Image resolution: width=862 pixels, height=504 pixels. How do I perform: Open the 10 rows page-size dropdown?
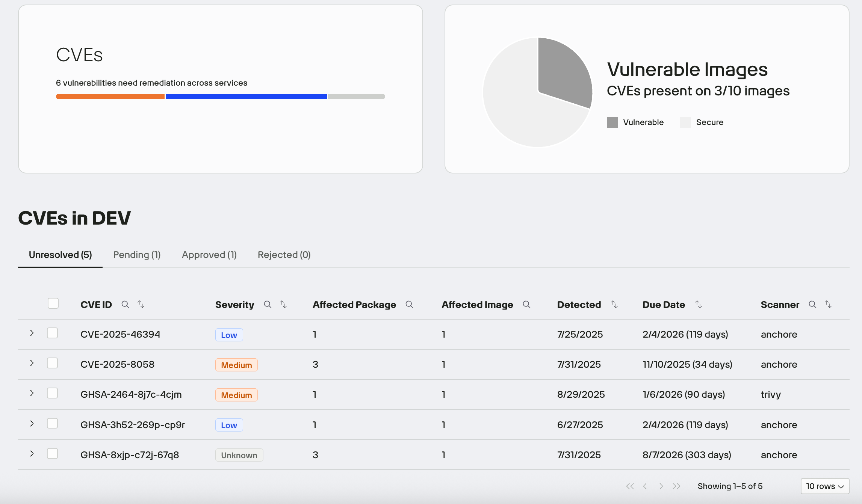[x=825, y=486]
